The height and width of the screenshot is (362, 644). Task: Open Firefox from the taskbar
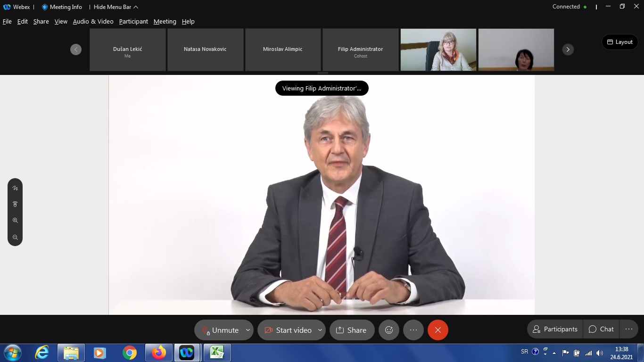(x=159, y=353)
